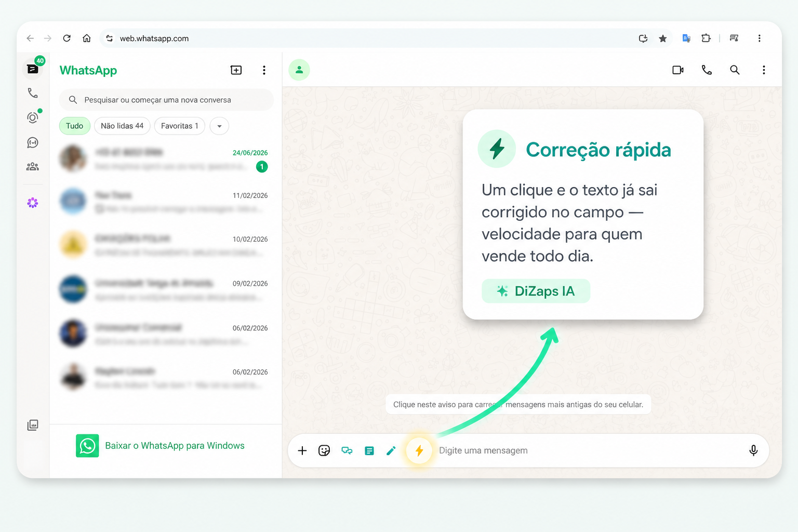Click the lightning quick correction button

(x=419, y=450)
